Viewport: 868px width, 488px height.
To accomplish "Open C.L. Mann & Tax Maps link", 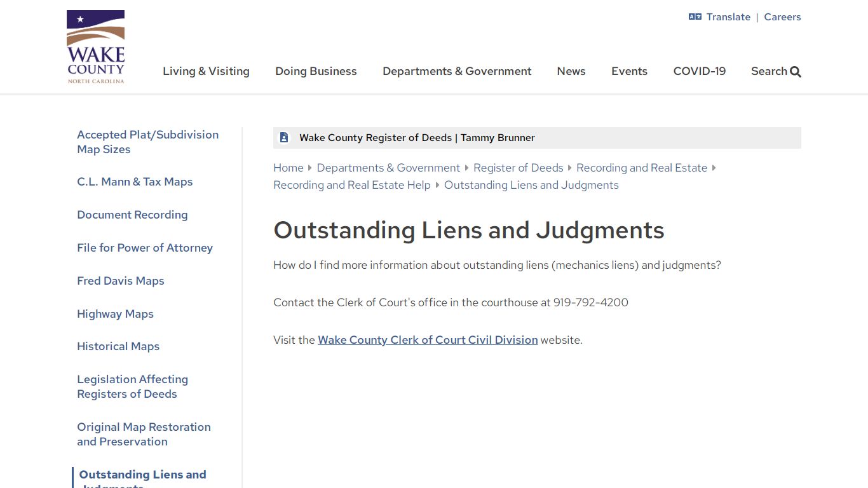I will pos(135,182).
